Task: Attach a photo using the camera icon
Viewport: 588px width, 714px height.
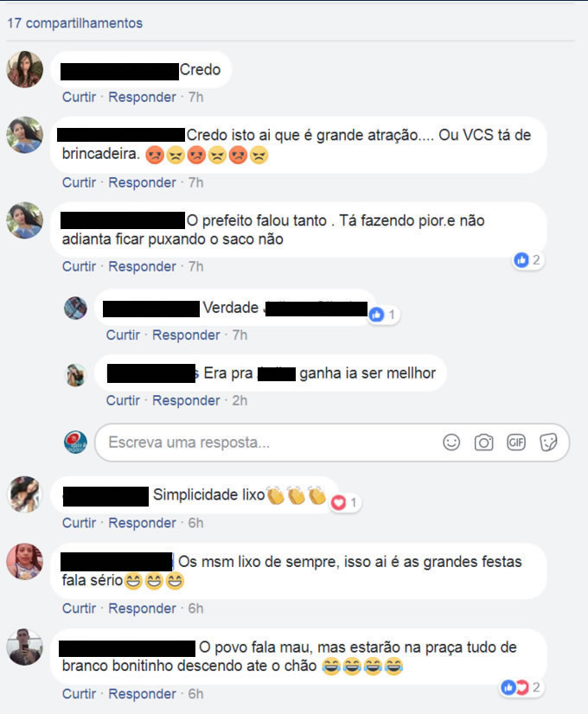Action: (483, 443)
